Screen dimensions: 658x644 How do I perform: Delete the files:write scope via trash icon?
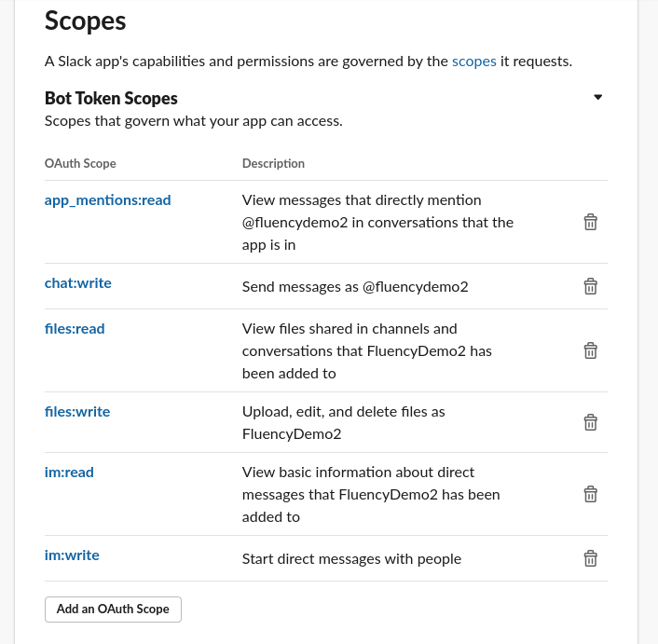[591, 422]
